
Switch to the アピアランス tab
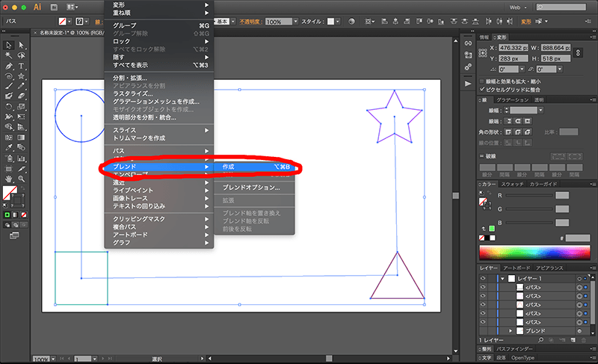pyautogui.click(x=549, y=268)
